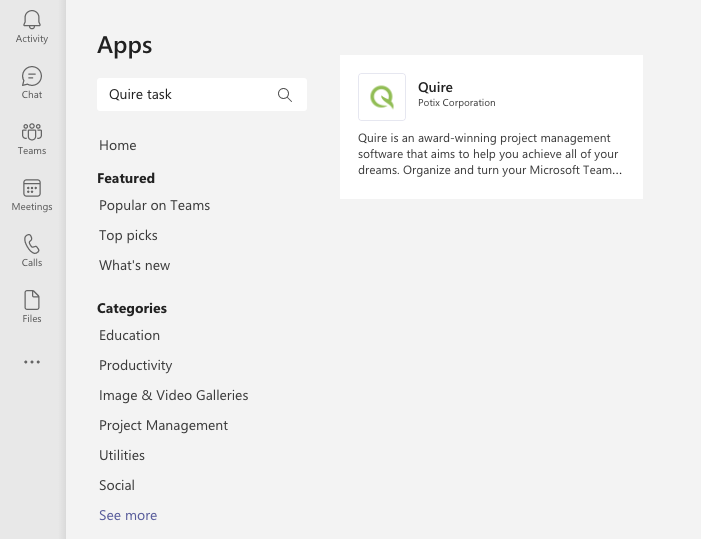This screenshot has height=539, width=701.
Task: Click the Quire app logo
Action: click(382, 97)
